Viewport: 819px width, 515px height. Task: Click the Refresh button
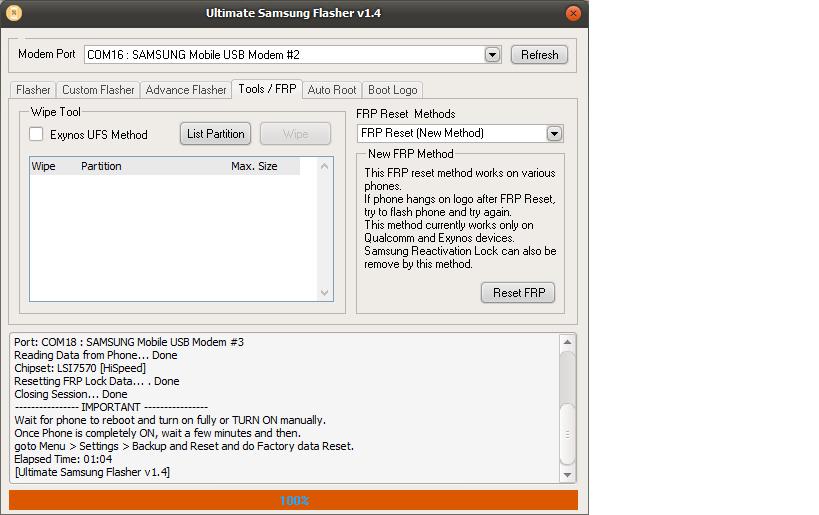(539, 54)
